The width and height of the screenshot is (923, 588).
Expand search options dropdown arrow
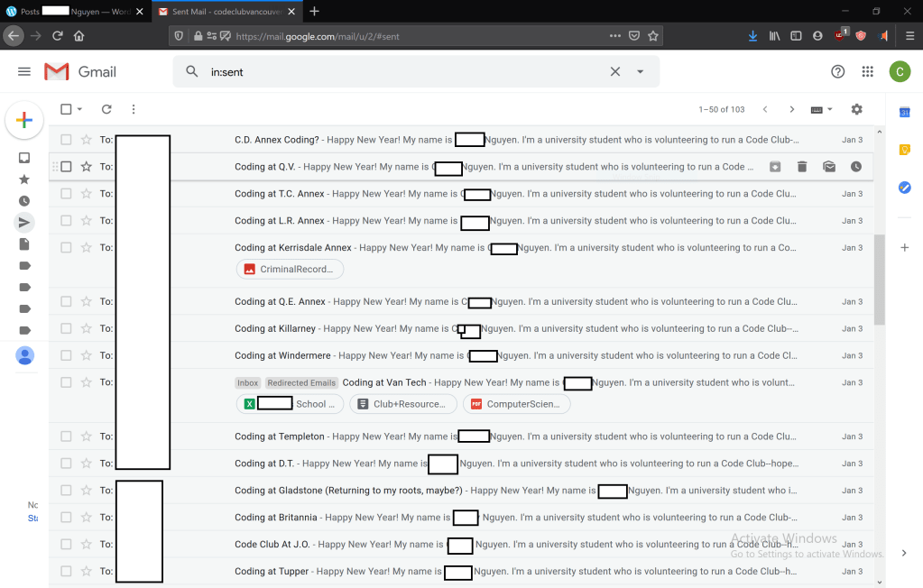click(641, 72)
